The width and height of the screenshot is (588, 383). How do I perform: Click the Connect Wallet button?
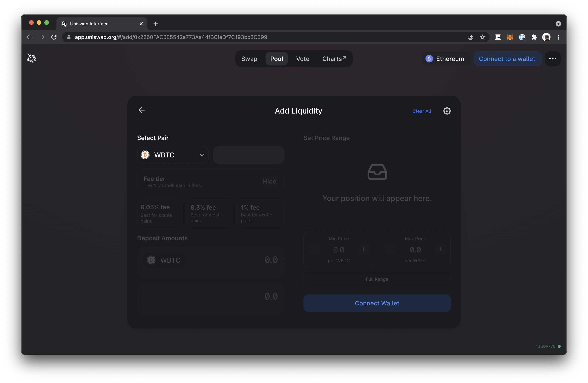coord(377,303)
